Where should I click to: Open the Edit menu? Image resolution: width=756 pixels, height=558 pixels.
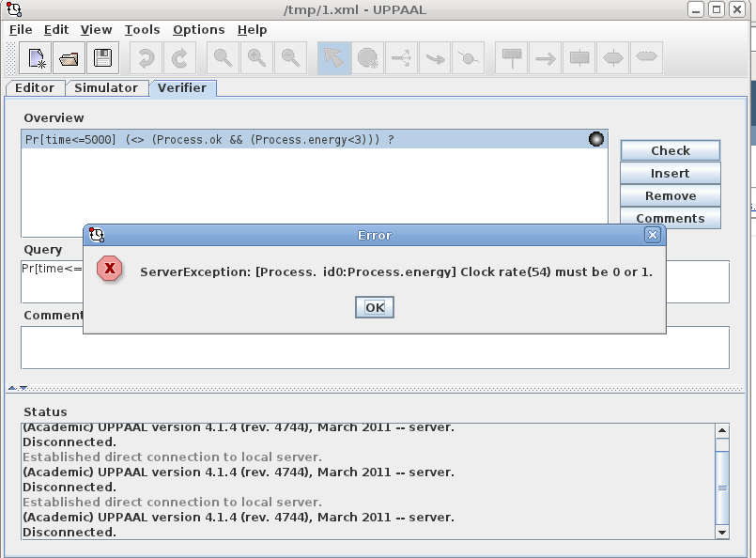56,30
